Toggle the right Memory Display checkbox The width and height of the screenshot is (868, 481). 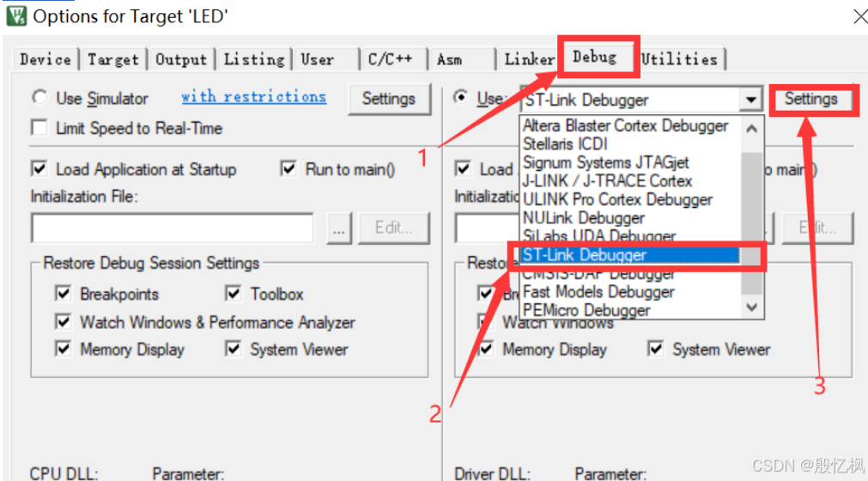tap(486, 349)
